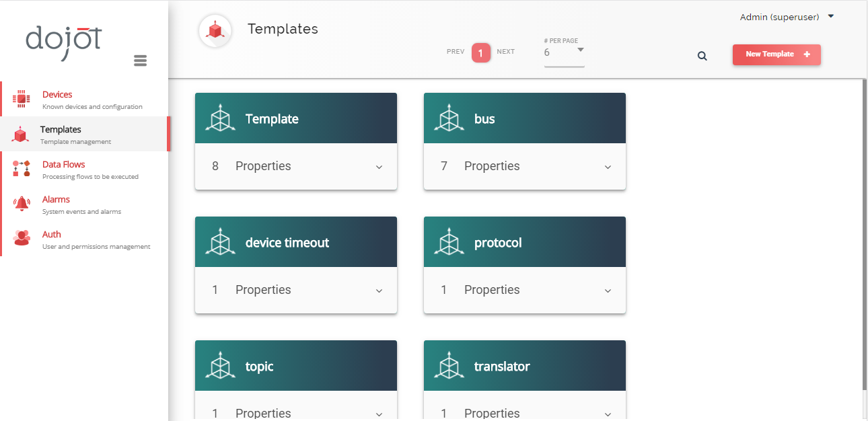The width and height of the screenshot is (868, 421).
Task: Expand Properties on the Template card
Action: coord(379,166)
